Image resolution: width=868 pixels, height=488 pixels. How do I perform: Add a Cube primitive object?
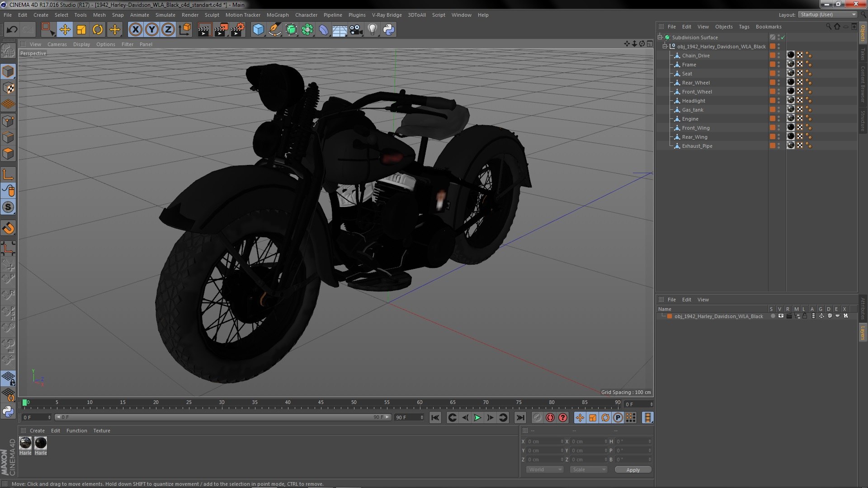(258, 30)
